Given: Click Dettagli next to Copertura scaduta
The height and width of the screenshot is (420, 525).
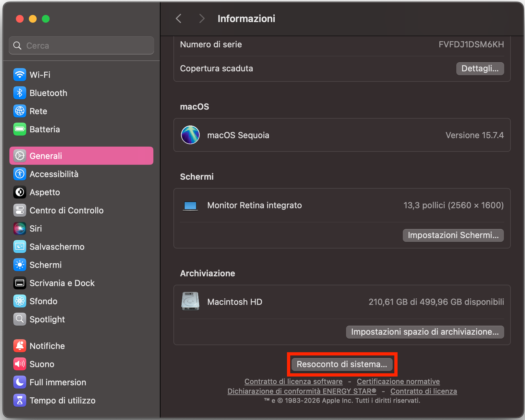Looking at the screenshot, I should (x=480, y=68).
